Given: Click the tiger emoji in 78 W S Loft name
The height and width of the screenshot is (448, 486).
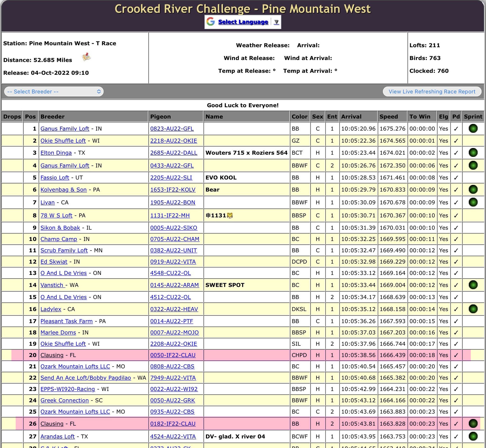Looking at the screenshot, I should click(x=230, y=215).
